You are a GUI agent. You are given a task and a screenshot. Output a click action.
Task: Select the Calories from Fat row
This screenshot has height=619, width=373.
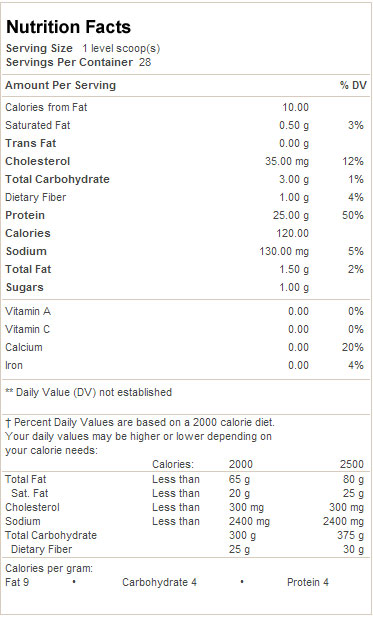(186, 107)
